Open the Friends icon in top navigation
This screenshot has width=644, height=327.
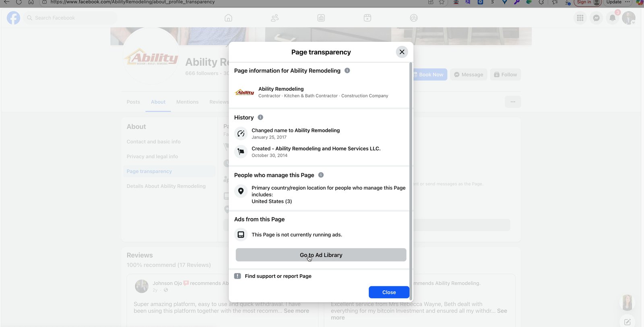(275, 18)
